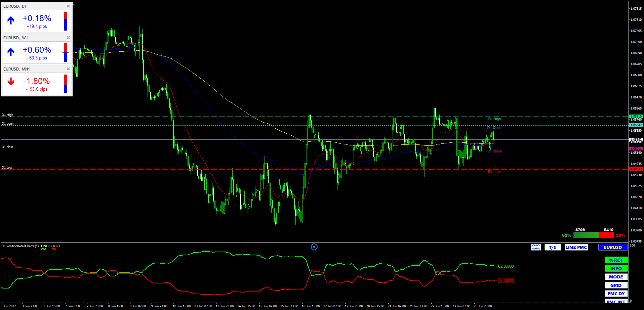
Task: Click the red-blue range bar in W1 panel
Action: [x=66, y=53]
